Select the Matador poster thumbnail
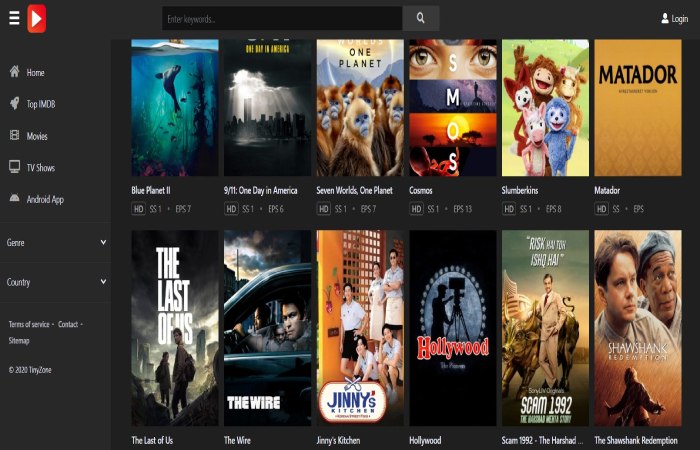The image size is (700, 450). pos(638,108)
